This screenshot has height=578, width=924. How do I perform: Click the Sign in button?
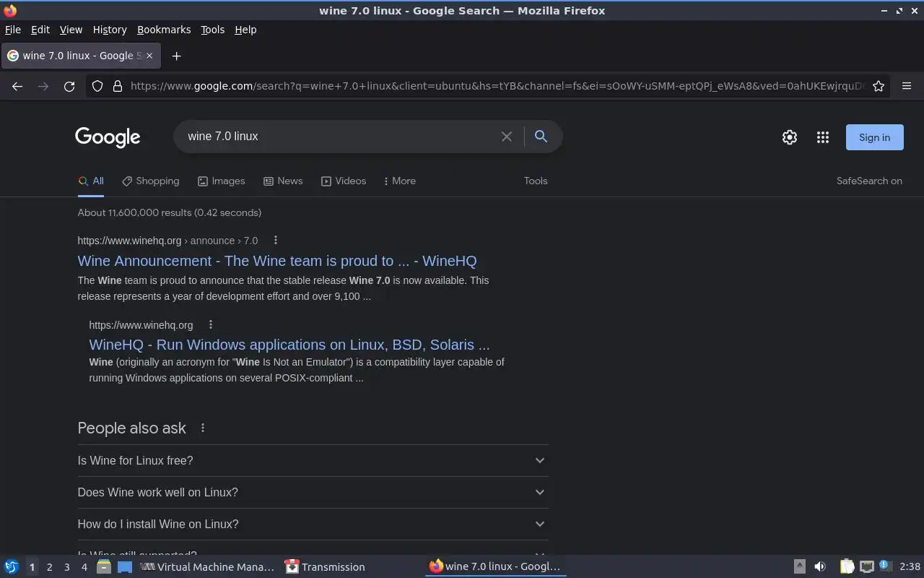point(874,137)
